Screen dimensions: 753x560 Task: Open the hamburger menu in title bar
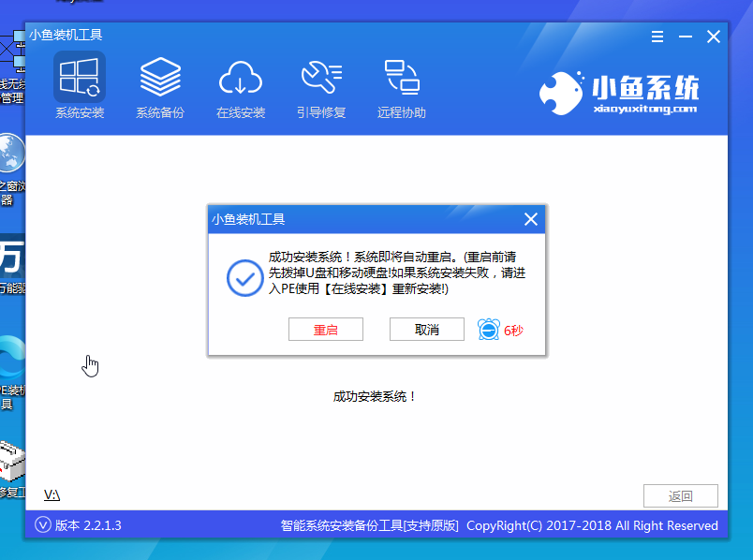tap(657, 37)
